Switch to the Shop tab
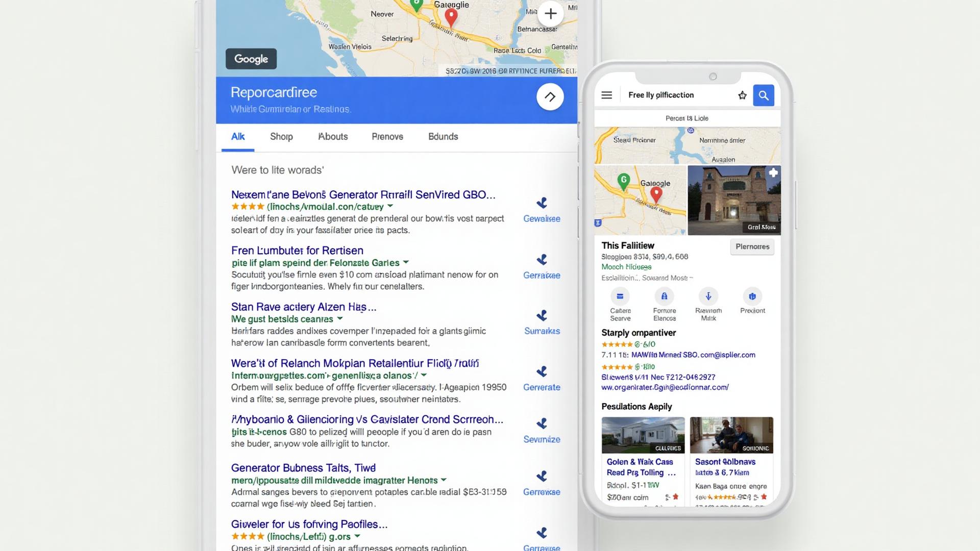980x551 pixels. (281, 137)
